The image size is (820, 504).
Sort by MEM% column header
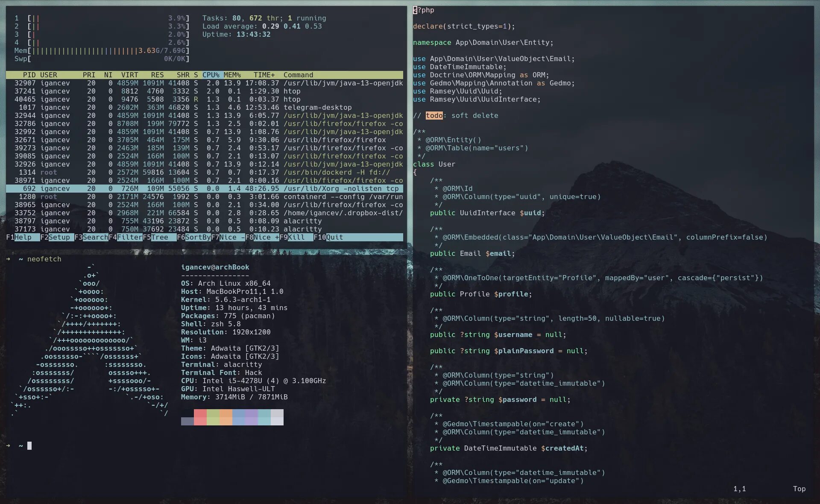(x=232, y=75)
